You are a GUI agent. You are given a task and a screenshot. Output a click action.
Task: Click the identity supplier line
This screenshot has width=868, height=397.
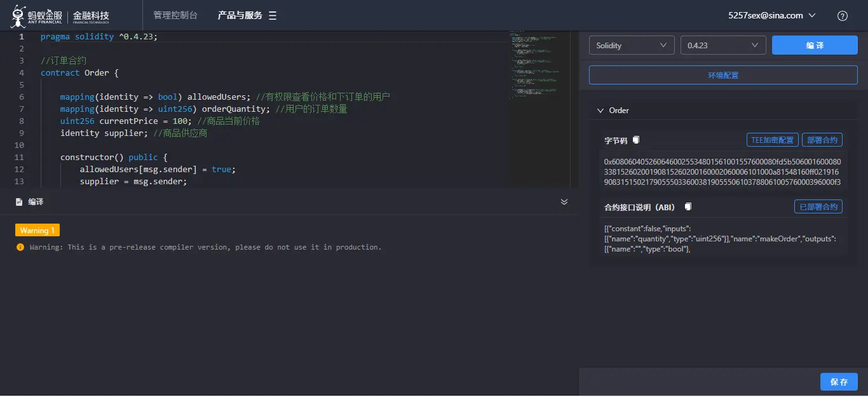click(x=133, y=133)
